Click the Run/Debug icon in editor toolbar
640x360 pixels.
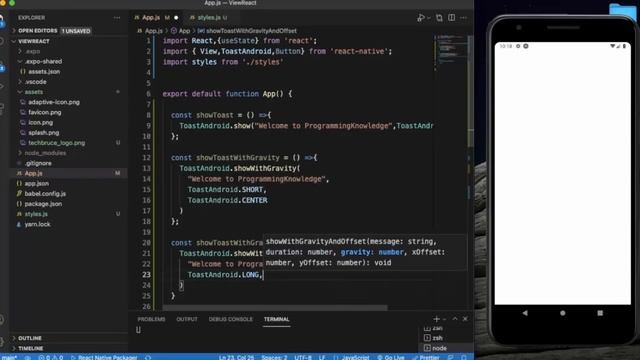click(x=421, y=18)
